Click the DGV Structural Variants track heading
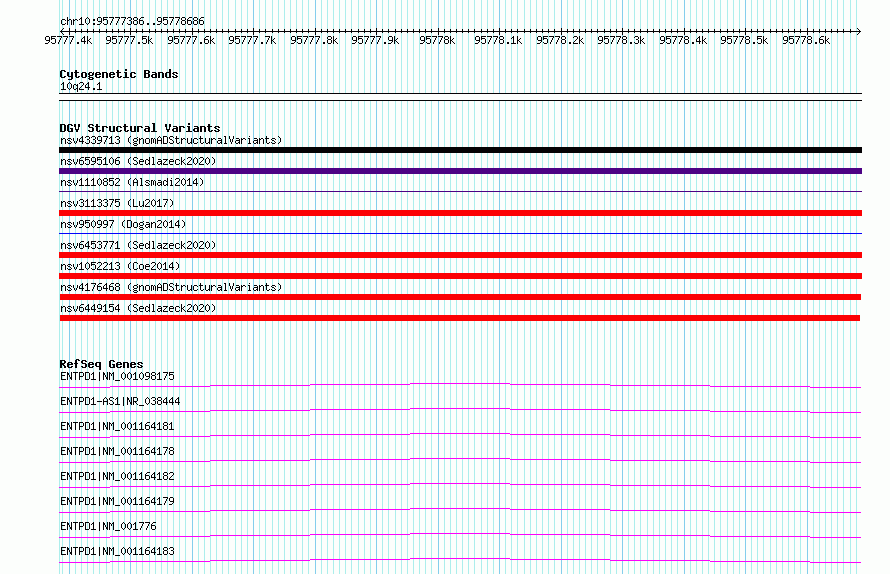Screen dimensions: 890x574 (140, 128)
